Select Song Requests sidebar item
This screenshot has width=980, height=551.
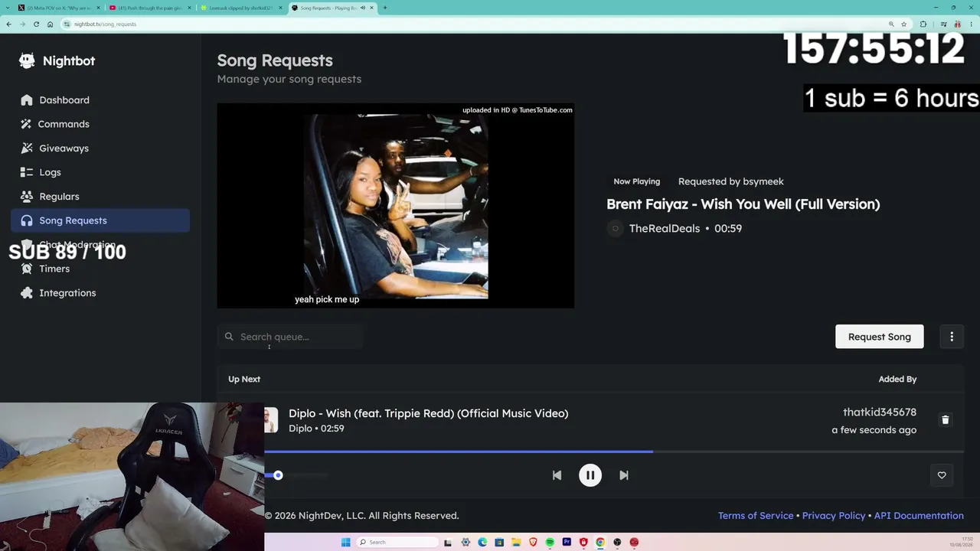pyautogui.click(x=100, y=220)
